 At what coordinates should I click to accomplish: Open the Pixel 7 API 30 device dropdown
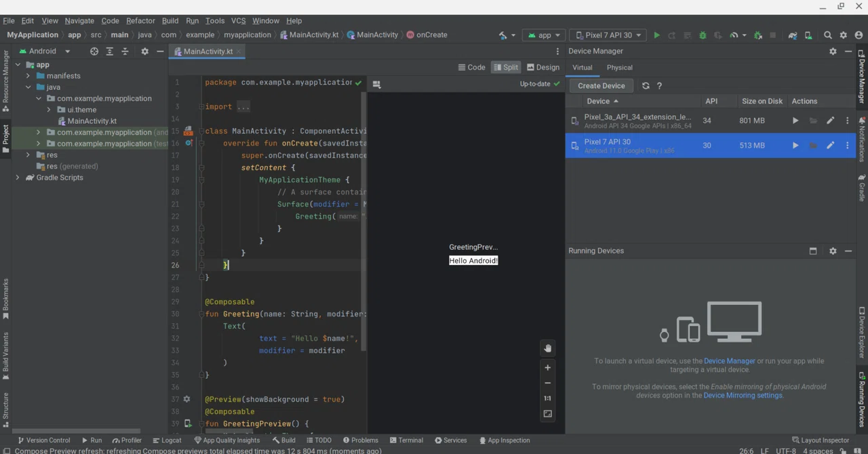608,35
